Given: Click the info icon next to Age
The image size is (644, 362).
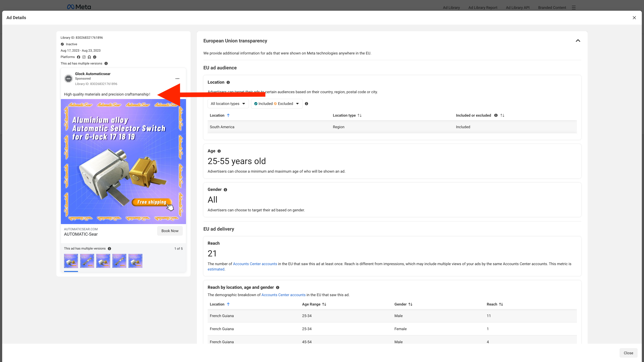Looking at the screenshot, I should pos(219,151).
